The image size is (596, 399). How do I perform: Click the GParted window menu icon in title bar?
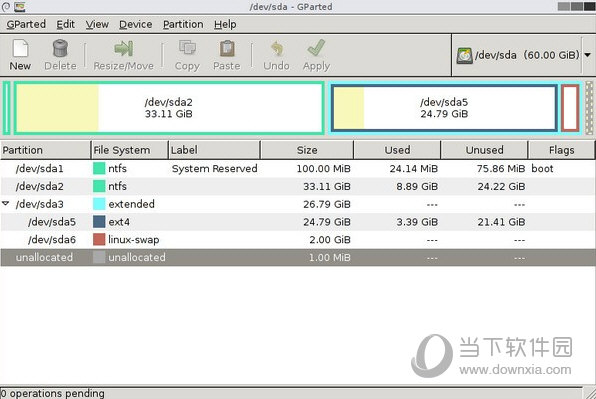pyautogui.click(x=19, y=6)
